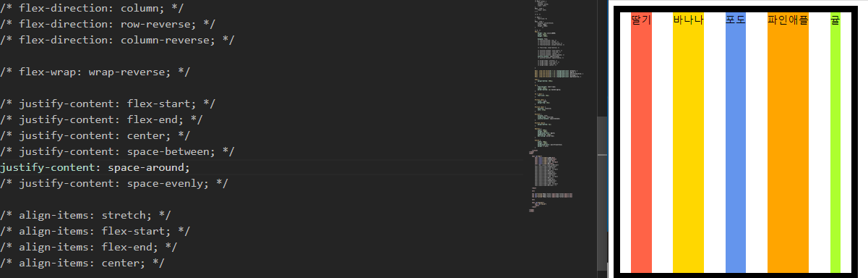Click the line 'flex-wrap: wrap-reverse;'
868x278 pixels.
(x=95, y=72)
